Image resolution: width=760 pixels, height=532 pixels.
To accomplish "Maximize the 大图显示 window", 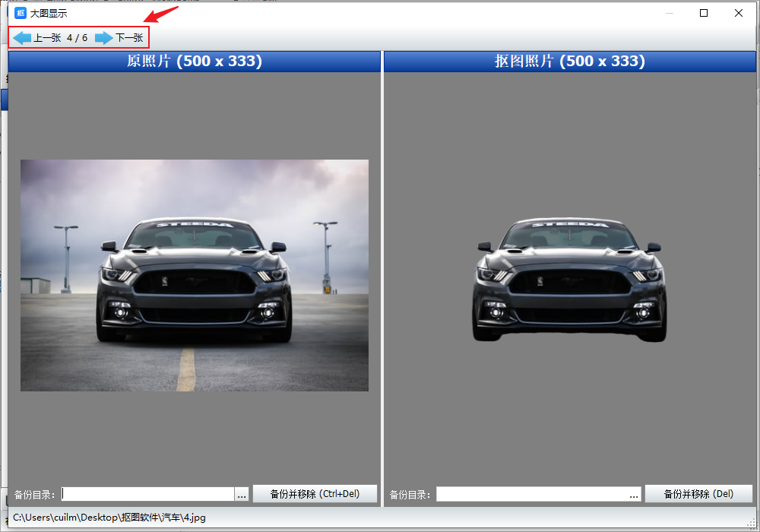I will (704, 13).
